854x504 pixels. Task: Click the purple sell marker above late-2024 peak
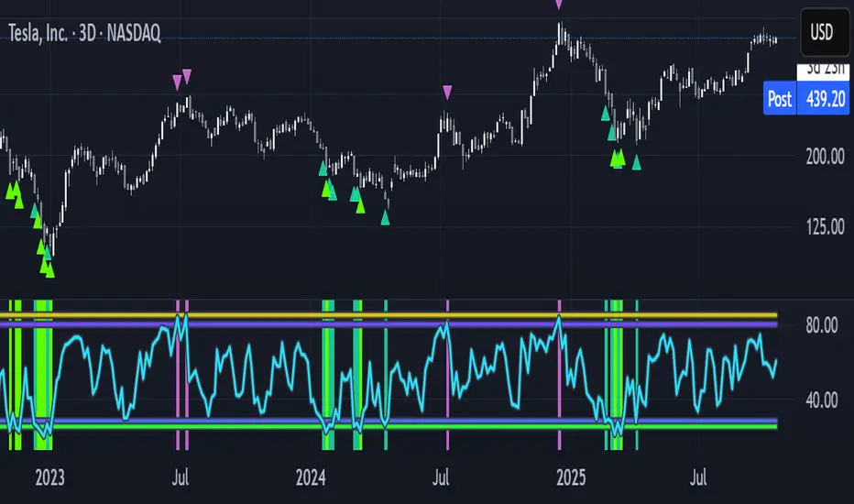(x=559, y=5)
